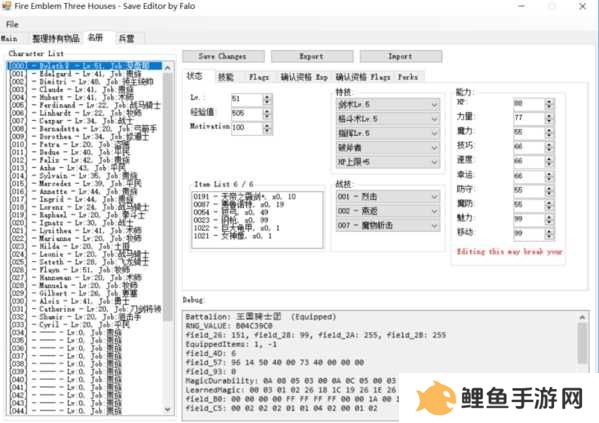Open the 确认资格 Exp sub-tab

[304, 77]
